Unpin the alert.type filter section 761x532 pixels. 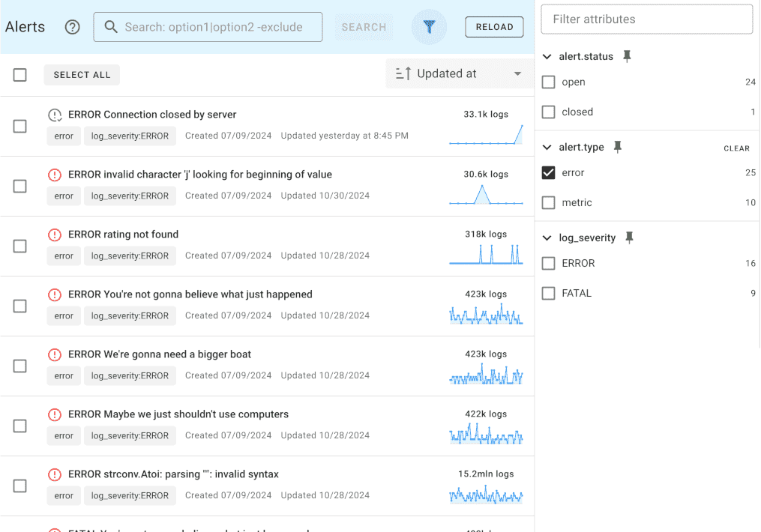(617, 147)
